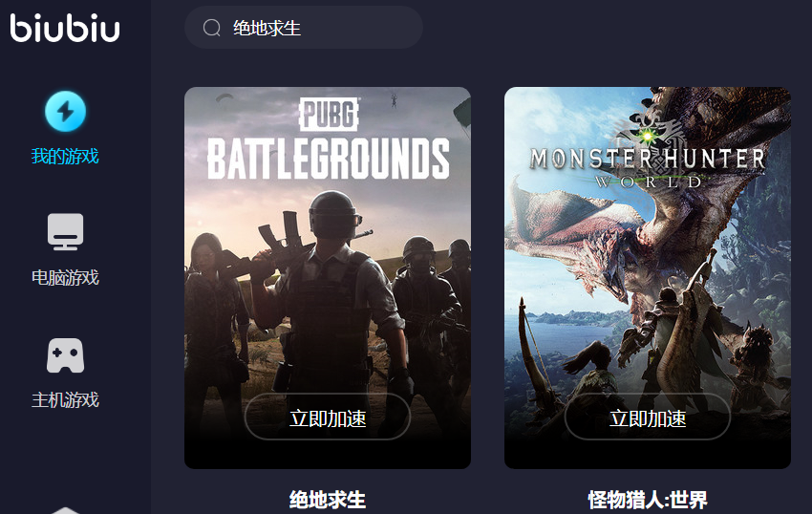Select the 我的游戏 sidebar label
812x514 pixels.
65,156
